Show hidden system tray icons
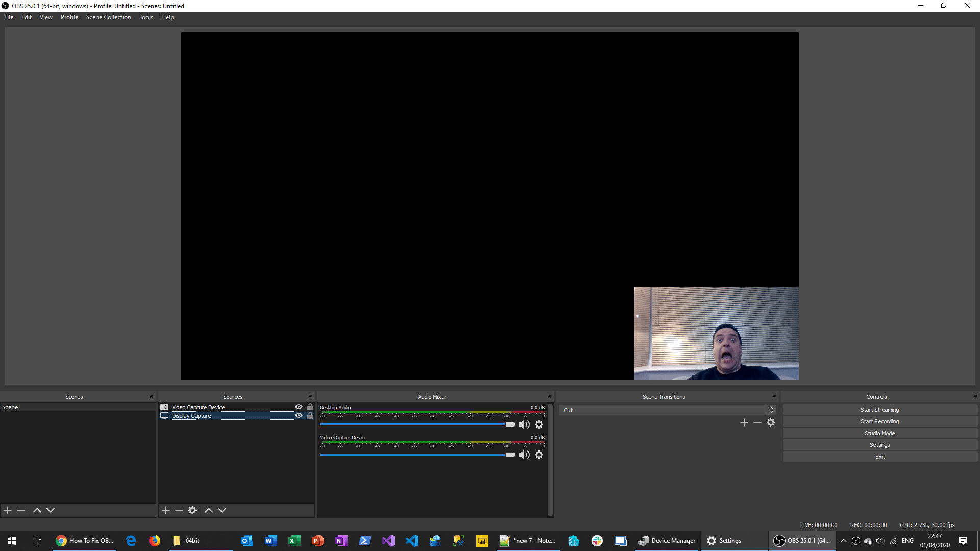Viewport: 980px width, 551px height. point(844,541)
